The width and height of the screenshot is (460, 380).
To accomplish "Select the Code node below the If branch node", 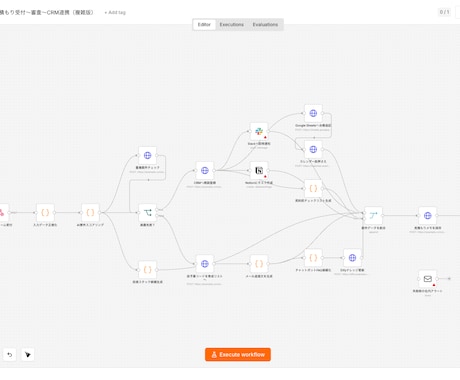I will click(148, 270).
